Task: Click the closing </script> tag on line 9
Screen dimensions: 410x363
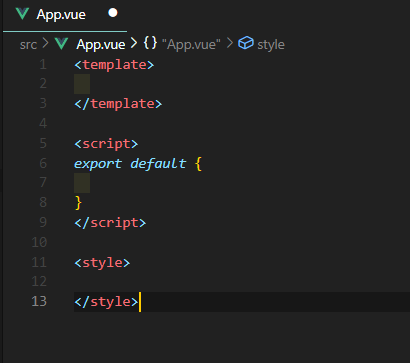Action: (110, 223)
